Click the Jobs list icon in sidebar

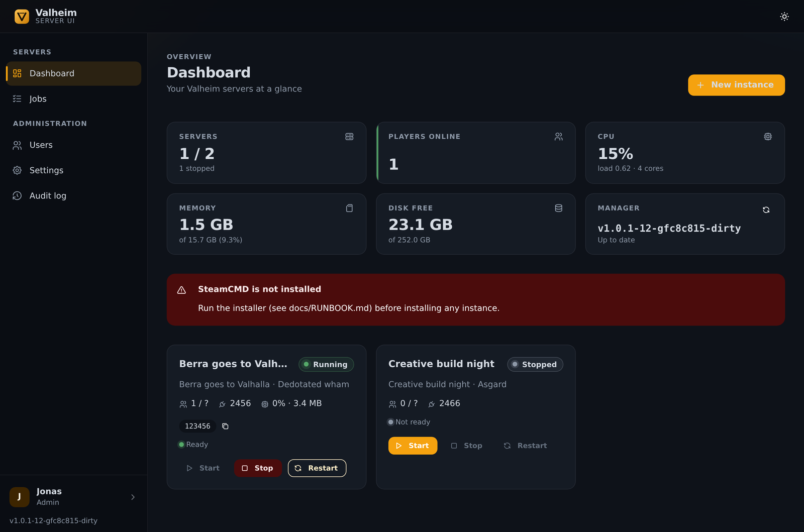point(17,99)
